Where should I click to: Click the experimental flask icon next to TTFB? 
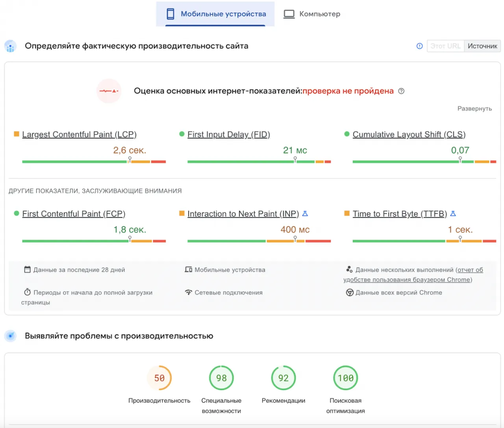pyautogui.click(x=453, y=214)
